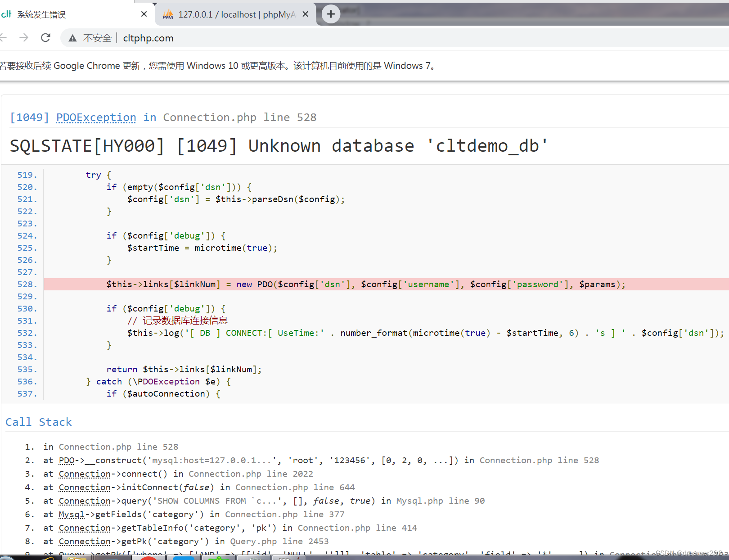Click the forward navigation arrow
Screen dimensions: 729x560
(x=24, y=38)
